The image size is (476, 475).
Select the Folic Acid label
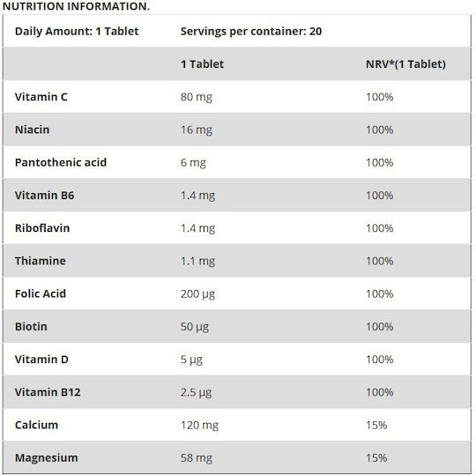pyautogui.click(x=41, y=293)
